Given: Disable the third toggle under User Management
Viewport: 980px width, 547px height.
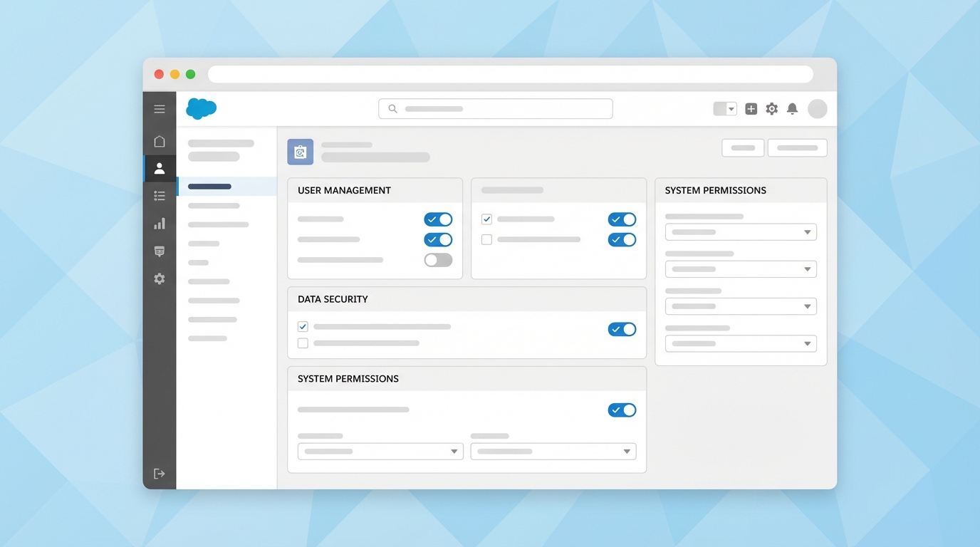Looking at the screenshot, I should [438, 260].
